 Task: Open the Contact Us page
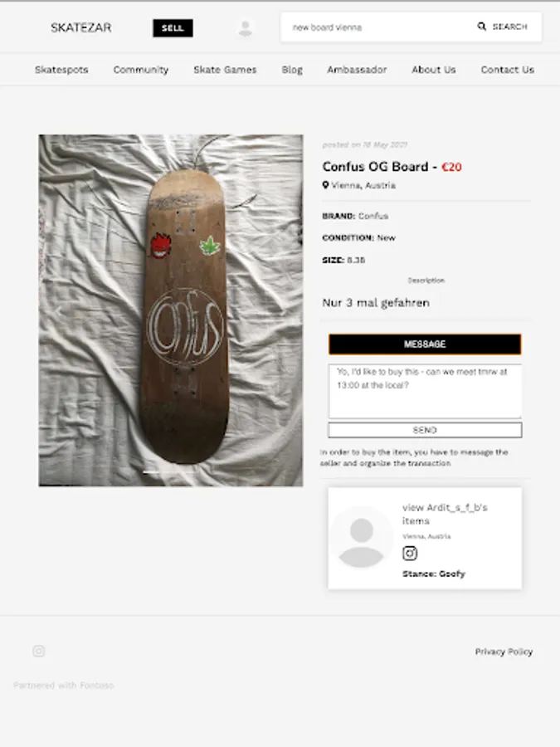coord(507,70)
